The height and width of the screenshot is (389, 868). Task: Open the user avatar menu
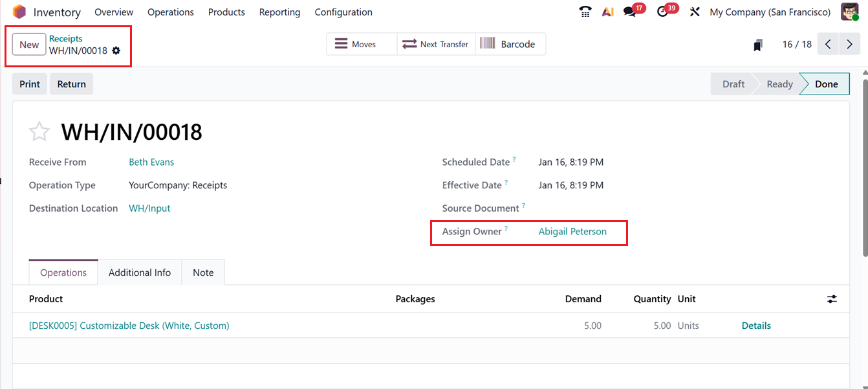tap(850, 12)
